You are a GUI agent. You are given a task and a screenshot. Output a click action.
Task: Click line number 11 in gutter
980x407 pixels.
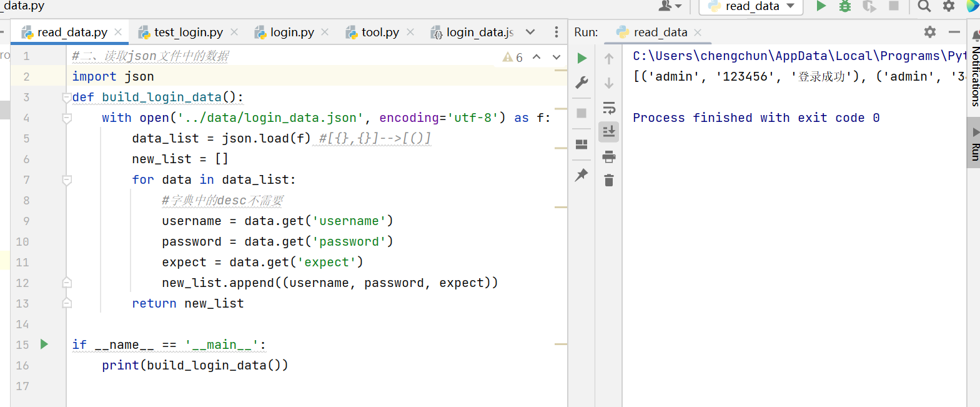coord(22,262)
